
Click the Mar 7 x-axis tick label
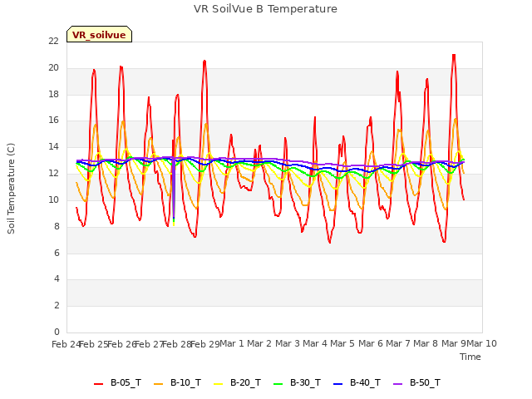coord(397,343)
